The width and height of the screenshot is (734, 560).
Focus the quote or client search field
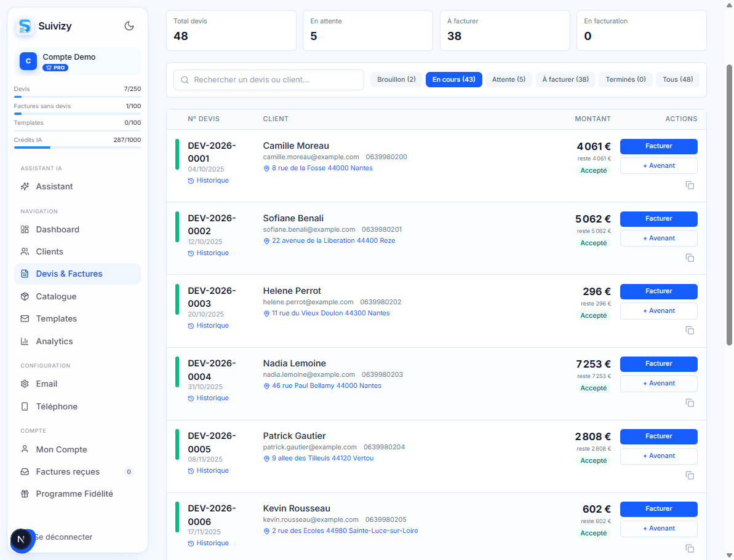(269, 80)
